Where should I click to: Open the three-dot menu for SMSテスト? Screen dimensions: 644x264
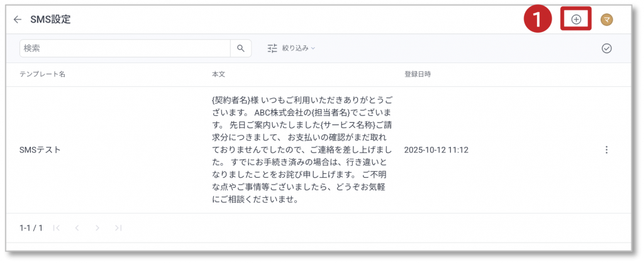(x=606, y=150)
